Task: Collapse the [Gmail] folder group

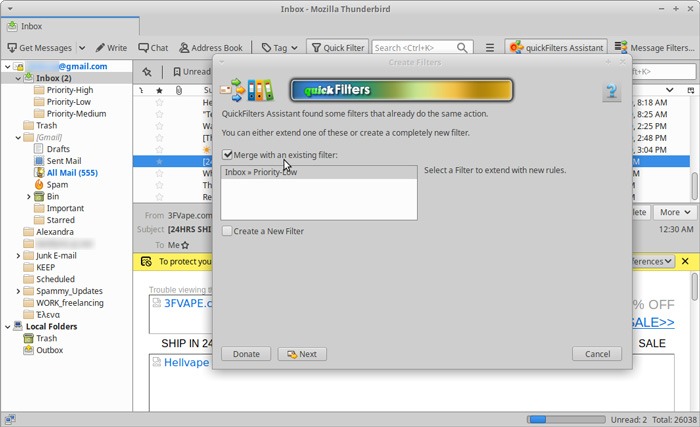Action: click(18, 138)
